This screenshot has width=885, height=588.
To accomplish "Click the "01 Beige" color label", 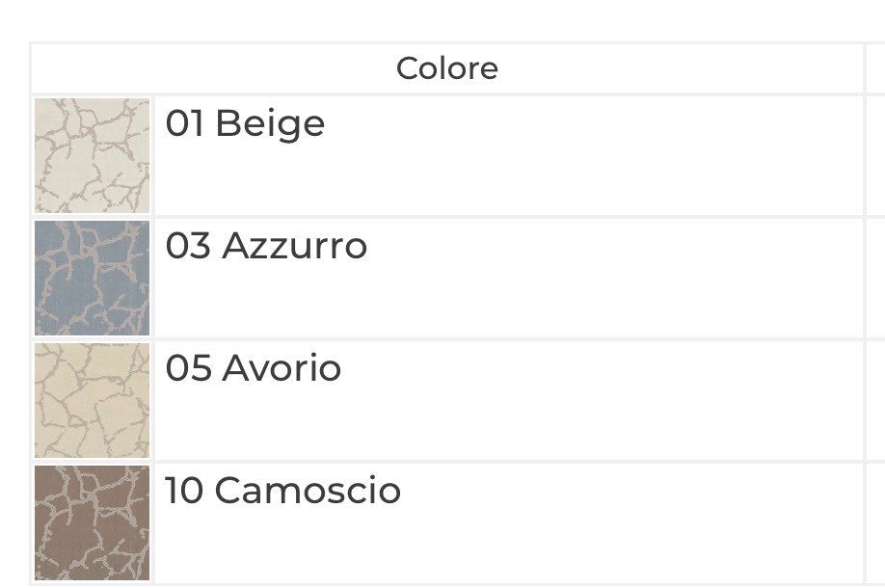I will click(245, 123).
